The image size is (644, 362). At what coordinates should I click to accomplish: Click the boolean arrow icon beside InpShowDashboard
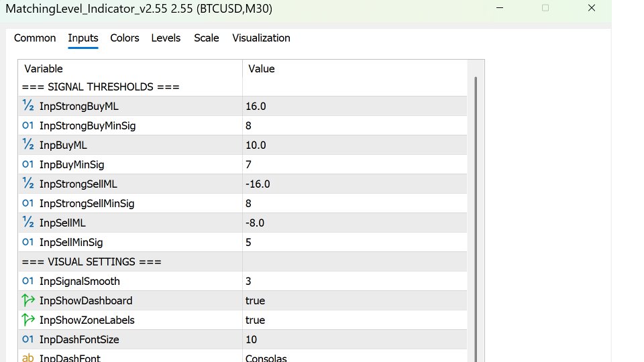(28, 300)
